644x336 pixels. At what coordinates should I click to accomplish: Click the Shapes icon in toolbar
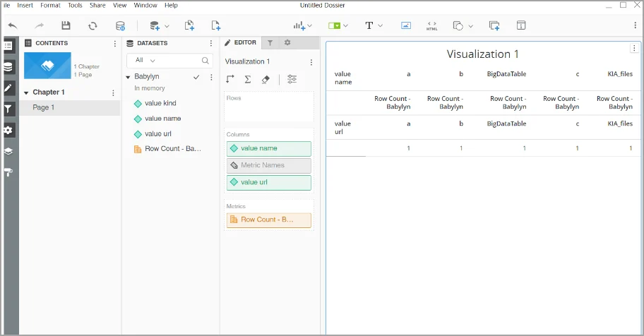point(458,25)
